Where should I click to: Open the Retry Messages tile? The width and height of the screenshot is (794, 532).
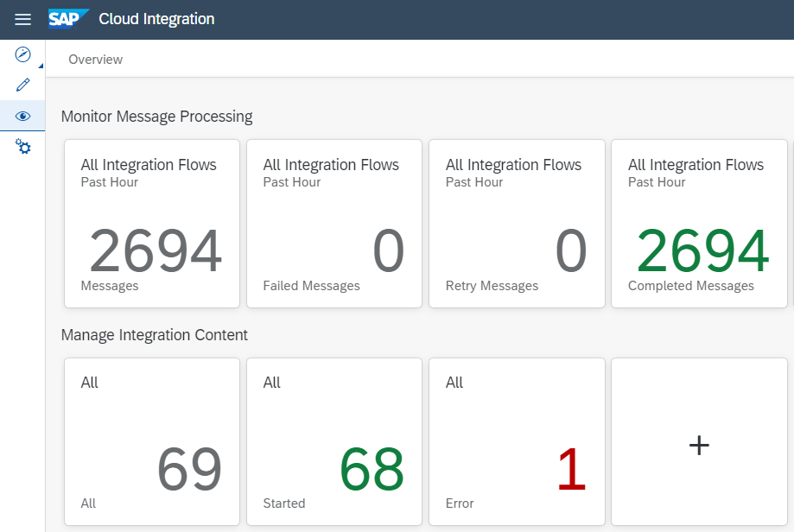(x=516, y=224)
